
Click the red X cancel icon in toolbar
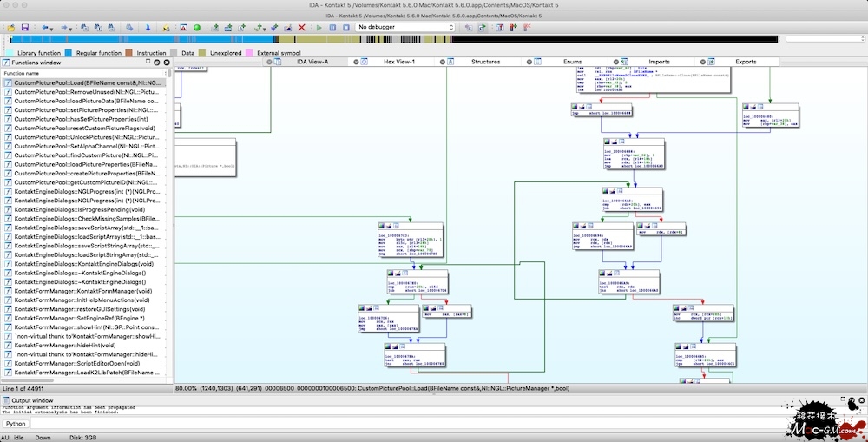pyautogui.click(x=302, y=27)
